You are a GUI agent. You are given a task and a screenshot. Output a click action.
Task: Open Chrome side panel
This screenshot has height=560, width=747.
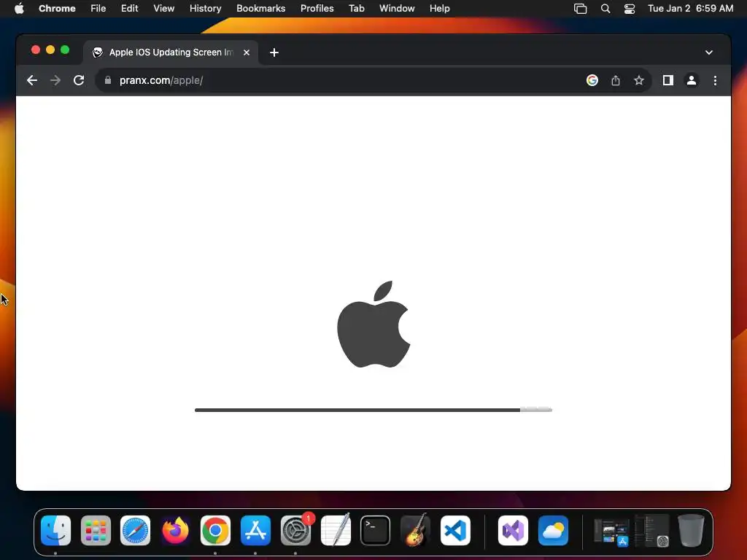coord(668,80)
